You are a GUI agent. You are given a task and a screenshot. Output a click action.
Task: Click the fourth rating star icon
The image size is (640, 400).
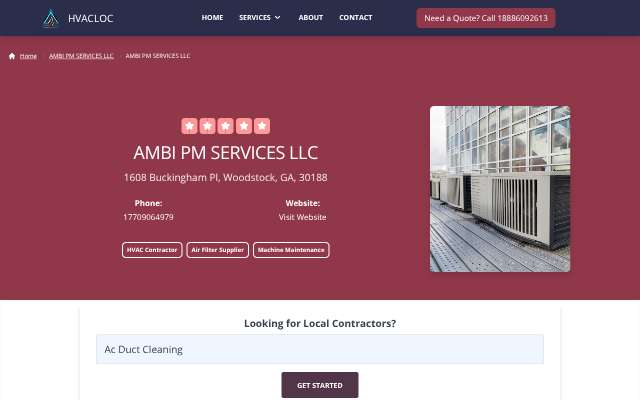pyautogui.click(x=244, y=126)
